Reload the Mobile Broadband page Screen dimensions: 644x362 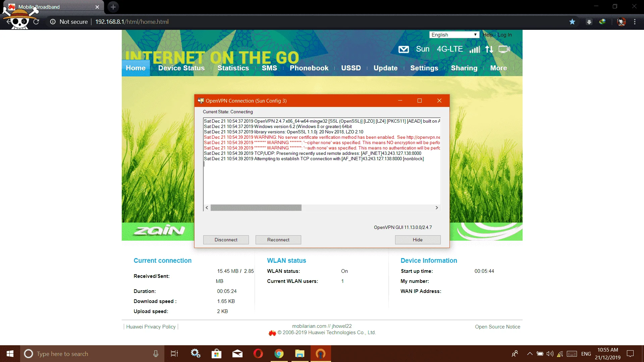point(36,22)
